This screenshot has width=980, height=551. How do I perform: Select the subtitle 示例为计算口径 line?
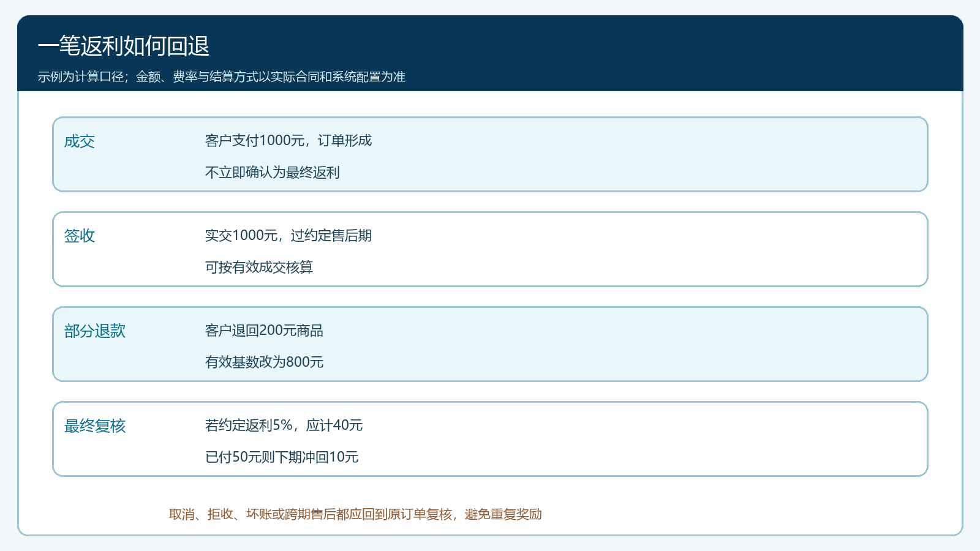click(x=222, y=77)
